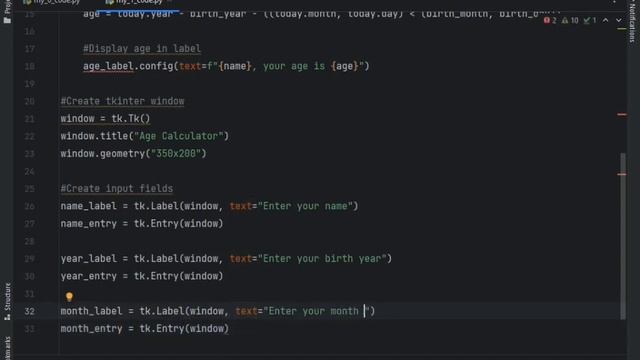Click "year_entry" on line 30
640x360 pixels.
89,276
